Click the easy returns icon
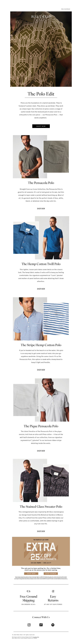Viewport: 82px width, 644px height. (x=53, y=591)
